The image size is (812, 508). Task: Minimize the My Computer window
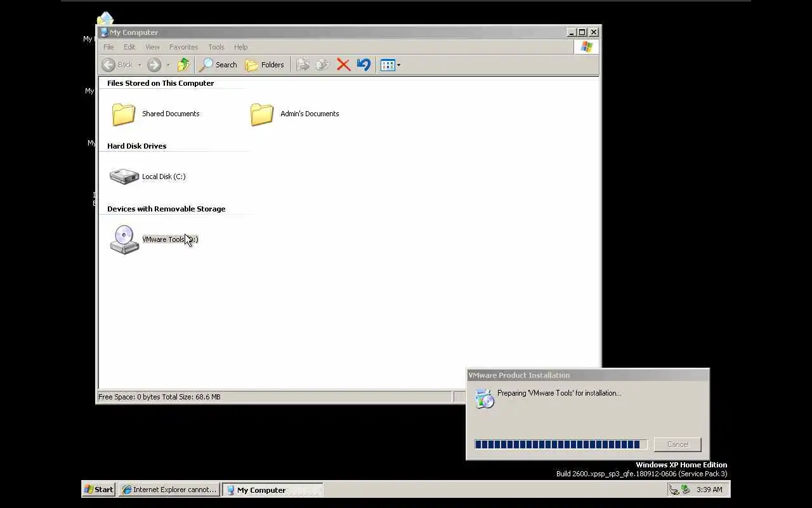pyautogui.click(x=572, y=32)
